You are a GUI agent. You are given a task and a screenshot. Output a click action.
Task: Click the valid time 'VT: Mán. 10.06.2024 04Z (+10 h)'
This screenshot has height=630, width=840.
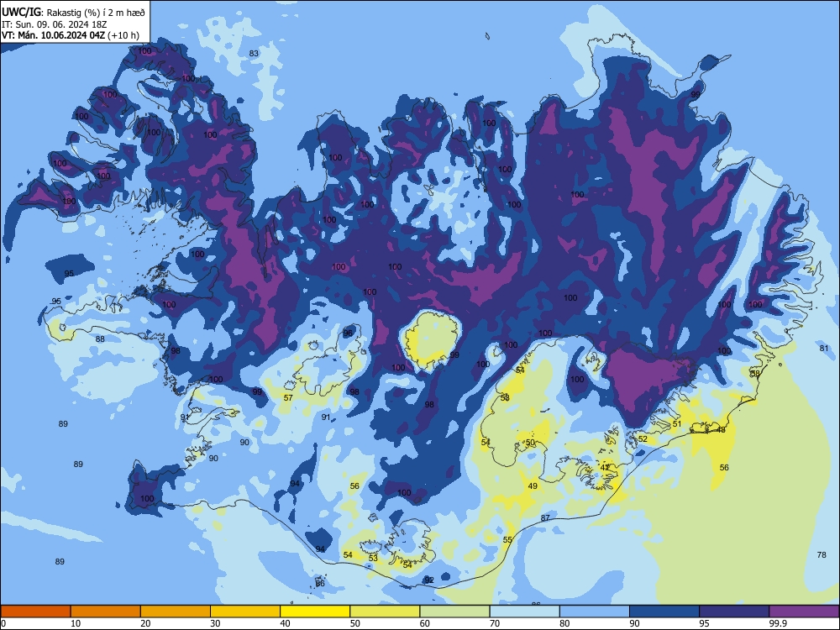click(x=71, y=35)
